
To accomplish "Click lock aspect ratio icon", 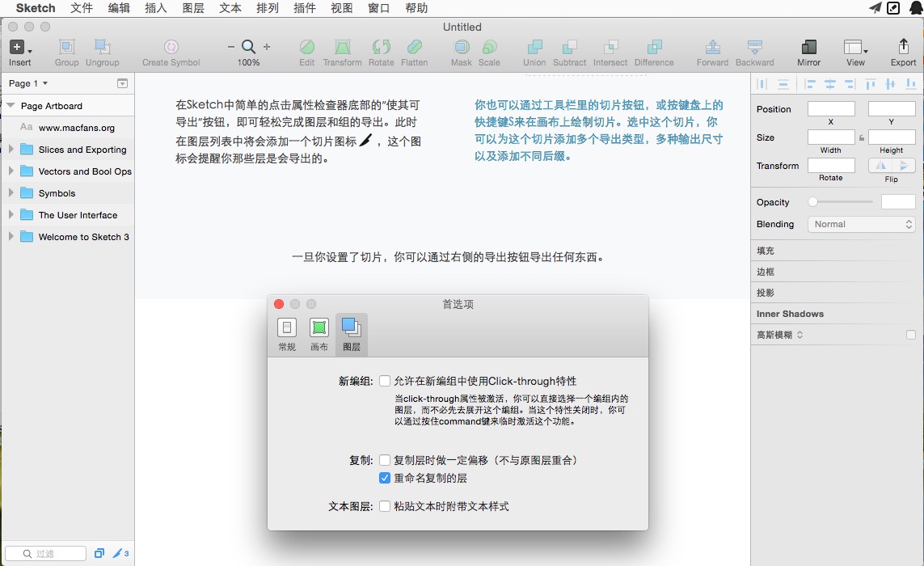I will (862, 138).
